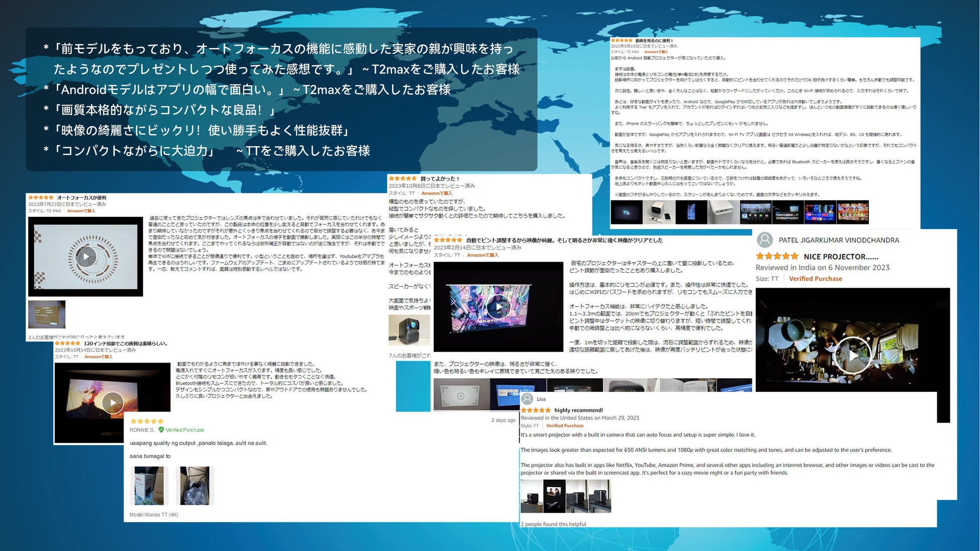
Task: Open Verified Purchase link in India review
Action: tap(815, 279)
